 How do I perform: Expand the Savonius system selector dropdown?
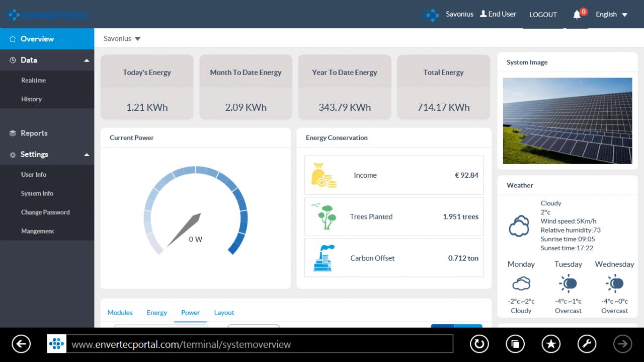[x=122, y=39]
